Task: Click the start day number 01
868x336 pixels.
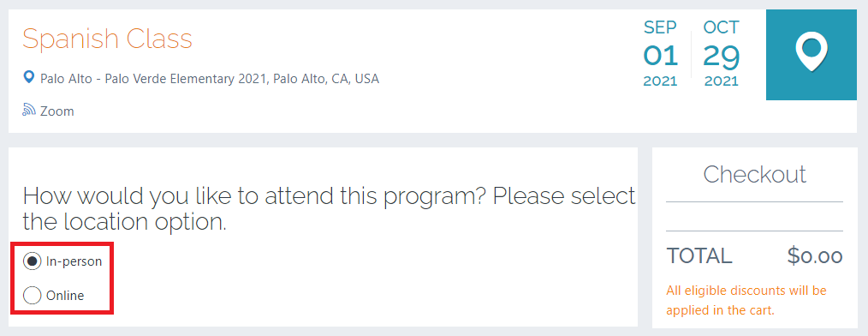Action: (x=660, y=56)
